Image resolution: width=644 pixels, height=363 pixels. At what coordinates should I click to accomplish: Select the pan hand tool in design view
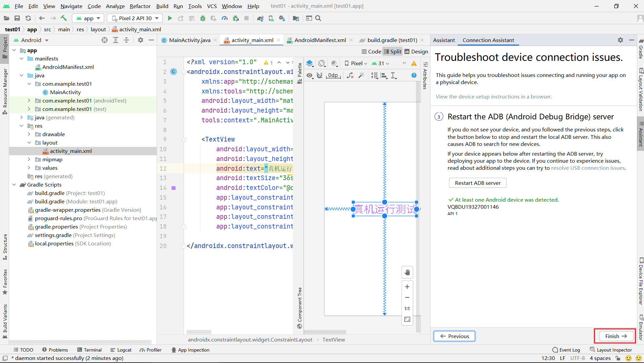[407, 272]
